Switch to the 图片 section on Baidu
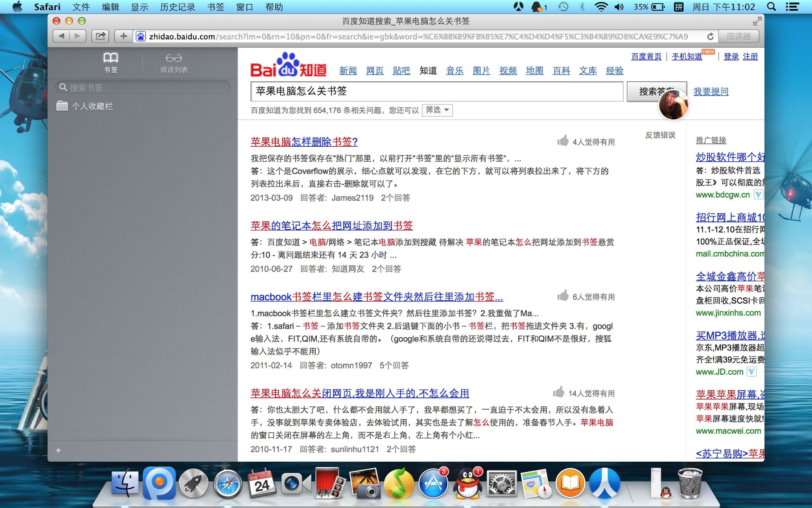This screenshot has height=508, width=812. point(481,70)
